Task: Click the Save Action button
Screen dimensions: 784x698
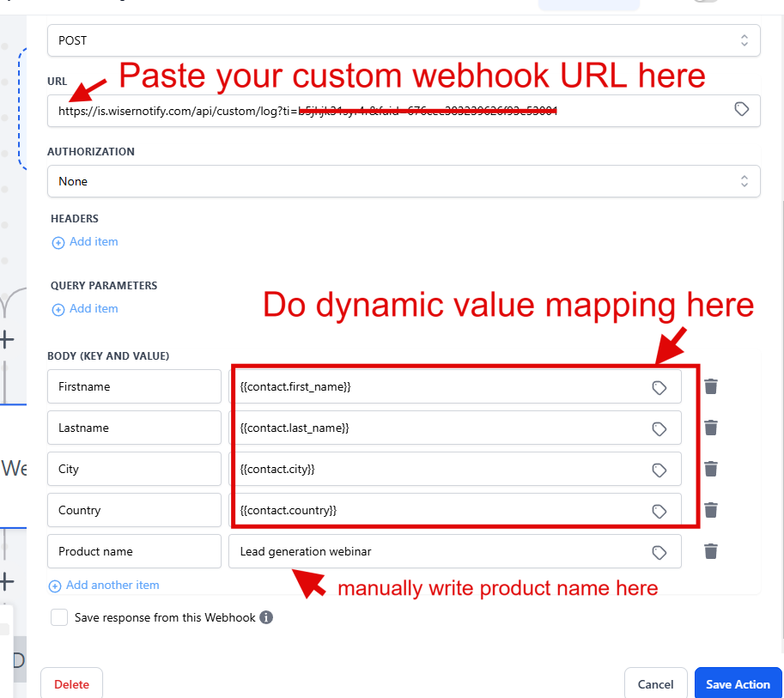Action: tap(738, 684)
